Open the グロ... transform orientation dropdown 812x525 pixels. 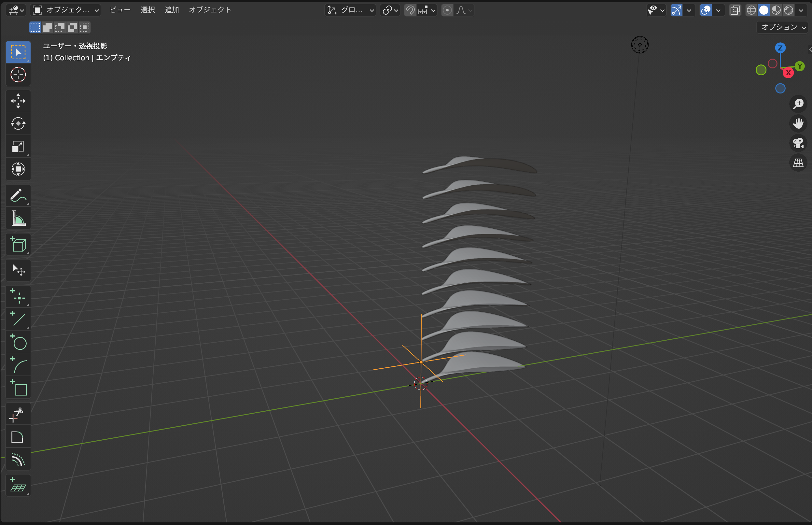click(350, 10)
